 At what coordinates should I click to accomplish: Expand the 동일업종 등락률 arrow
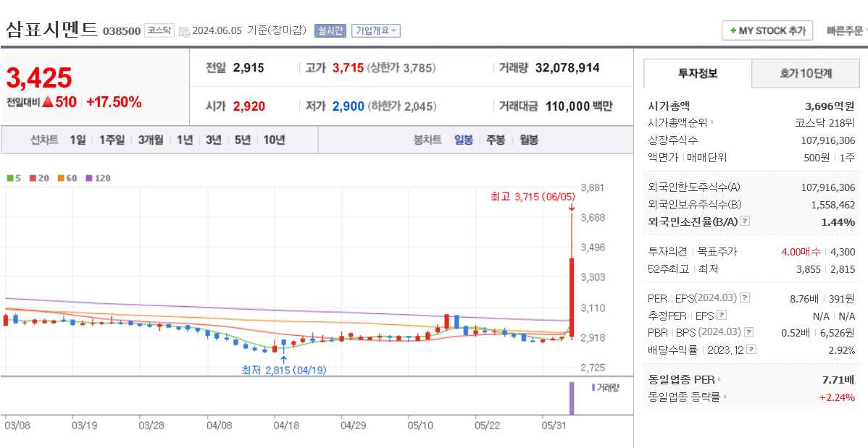click(x=725, y=397)
